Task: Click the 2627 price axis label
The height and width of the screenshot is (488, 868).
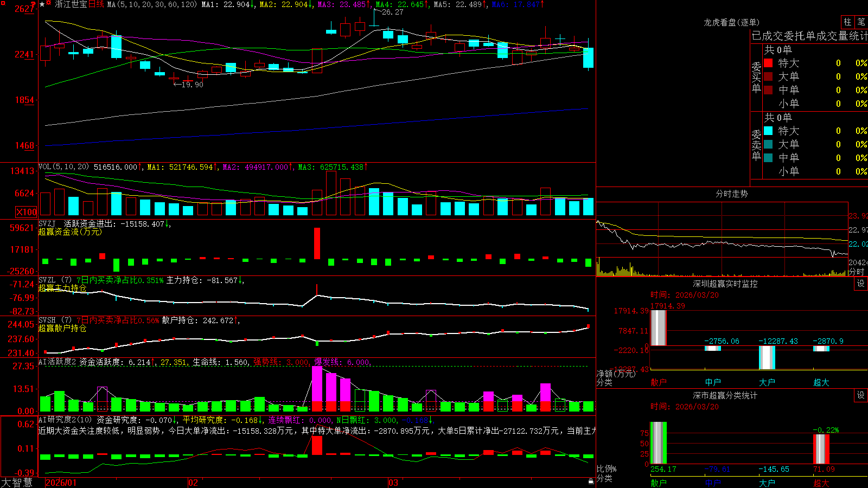Action: [24, 9]
